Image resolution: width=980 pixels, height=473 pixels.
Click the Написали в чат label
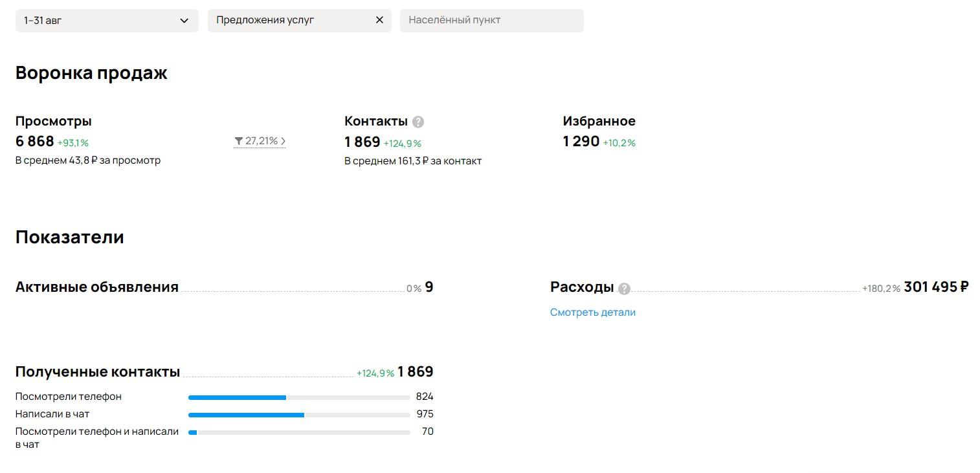(52, 414)
